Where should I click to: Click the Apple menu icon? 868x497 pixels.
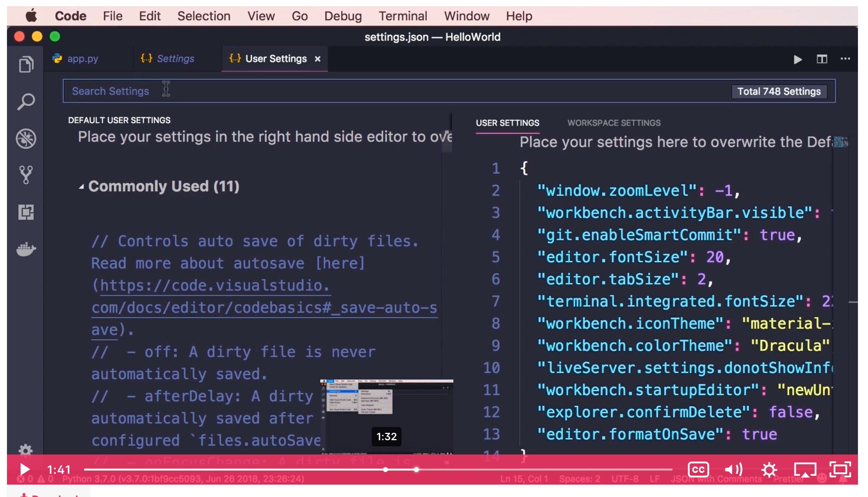[x=31, y=16]
